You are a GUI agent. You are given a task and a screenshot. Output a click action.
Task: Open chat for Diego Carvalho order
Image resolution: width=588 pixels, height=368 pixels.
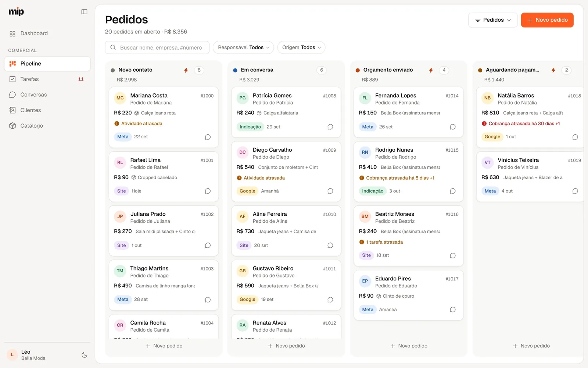330,191
